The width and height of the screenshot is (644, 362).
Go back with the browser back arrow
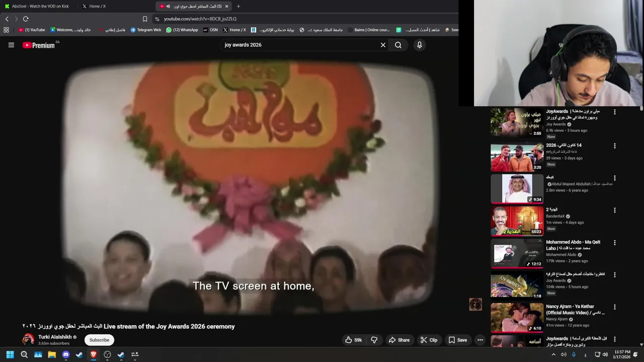pos(7,19)
